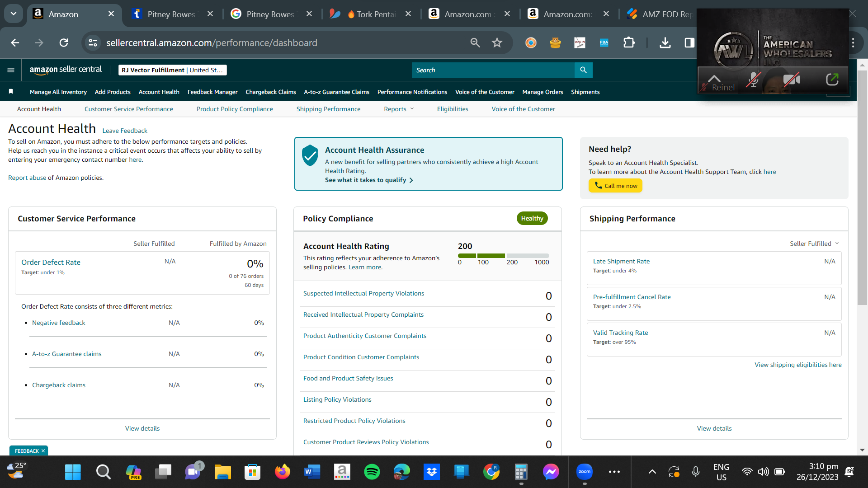Click the bookmark flag icon in navigation bar
Screen dimensions: 868x488
click(11, 92)
